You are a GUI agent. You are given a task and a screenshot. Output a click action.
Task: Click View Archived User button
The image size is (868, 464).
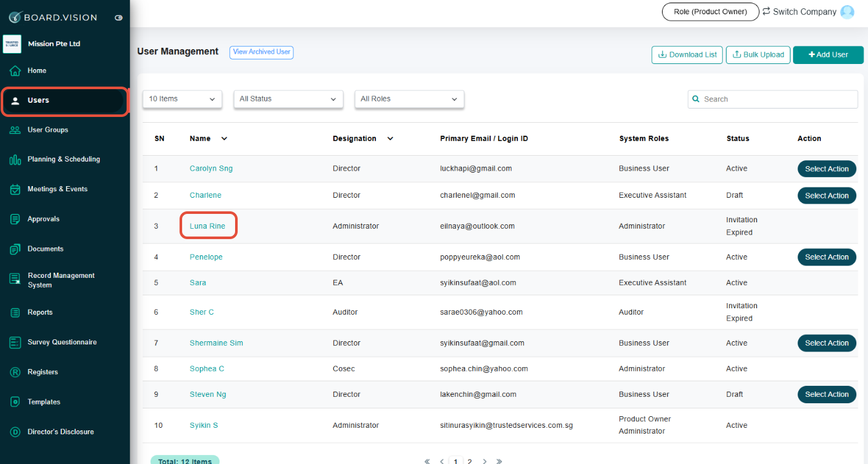click(x=262, y=52)
